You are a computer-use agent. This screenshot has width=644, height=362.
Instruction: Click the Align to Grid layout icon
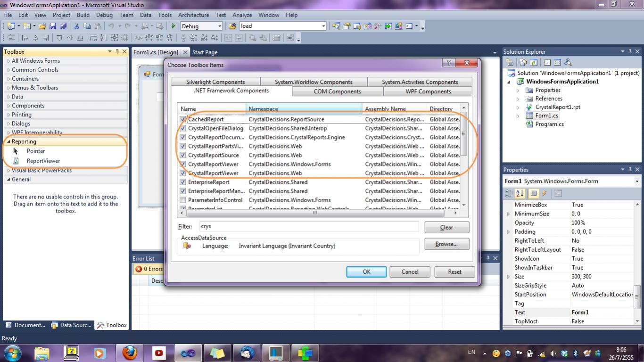coord(10,38)
